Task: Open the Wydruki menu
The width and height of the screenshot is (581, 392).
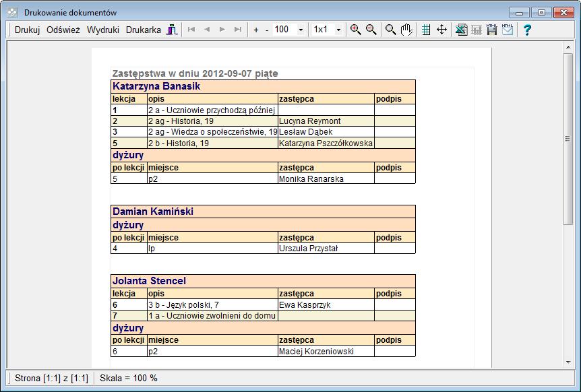Action: (102, 30)
